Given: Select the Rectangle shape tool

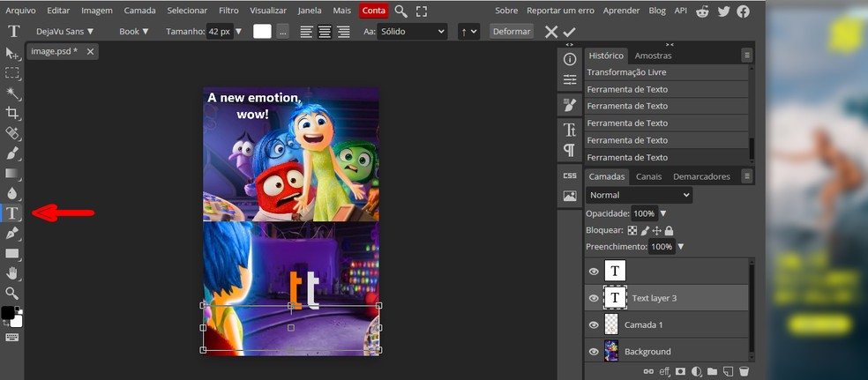Looking at the screenshot, I should click(12, 253).
